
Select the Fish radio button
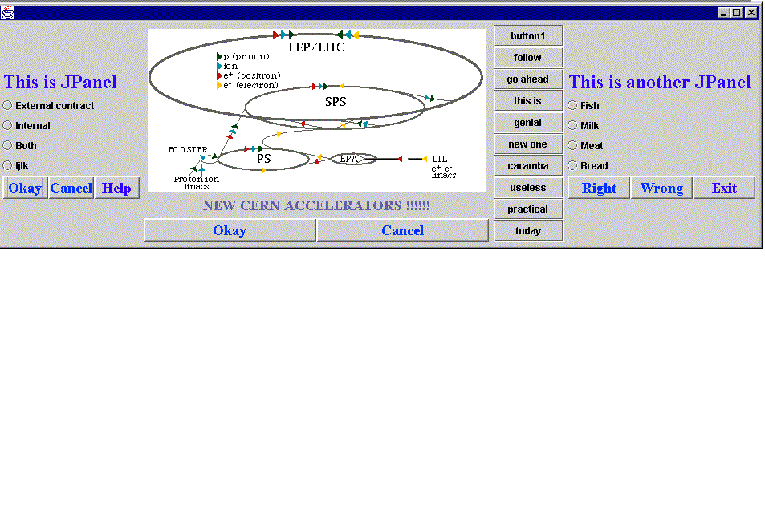pos(573,105)
